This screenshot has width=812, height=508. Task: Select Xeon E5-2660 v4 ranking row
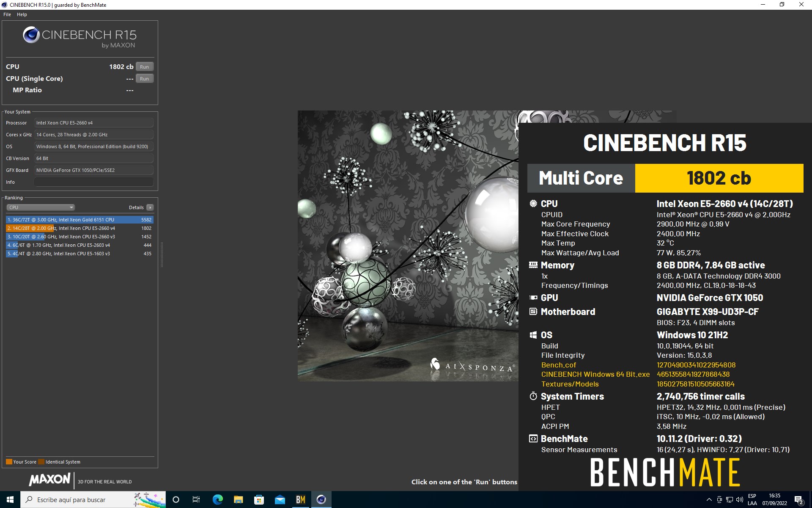click(x=80, y=228)
